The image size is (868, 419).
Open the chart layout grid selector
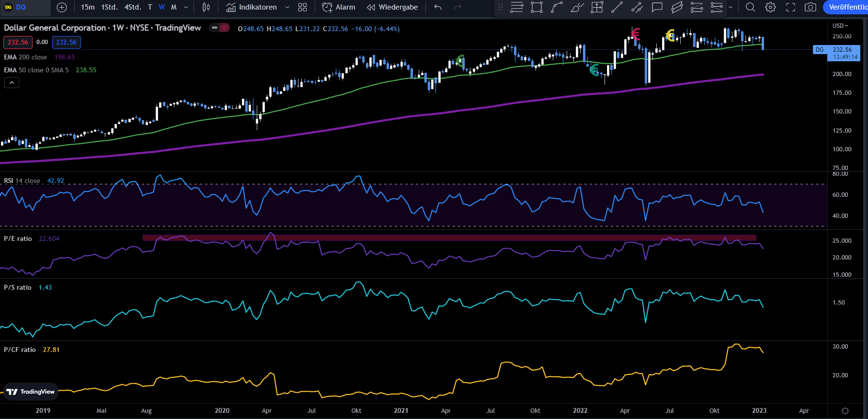pos(302,7)
